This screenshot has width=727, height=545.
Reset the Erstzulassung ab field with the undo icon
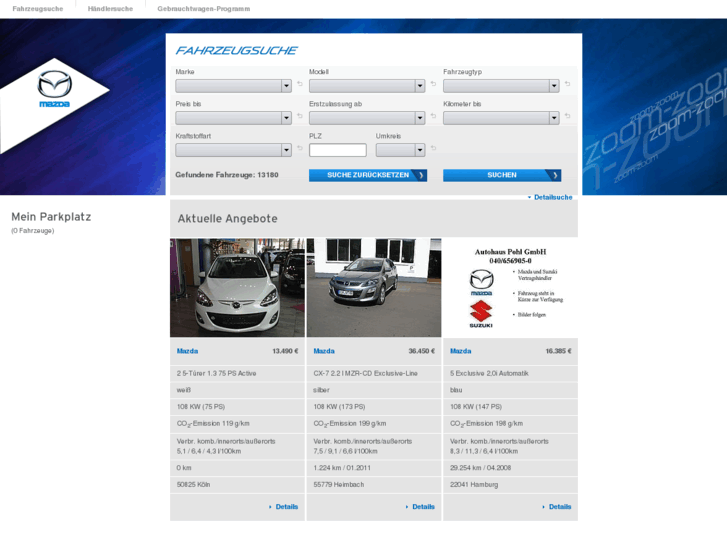pos(433,116)
